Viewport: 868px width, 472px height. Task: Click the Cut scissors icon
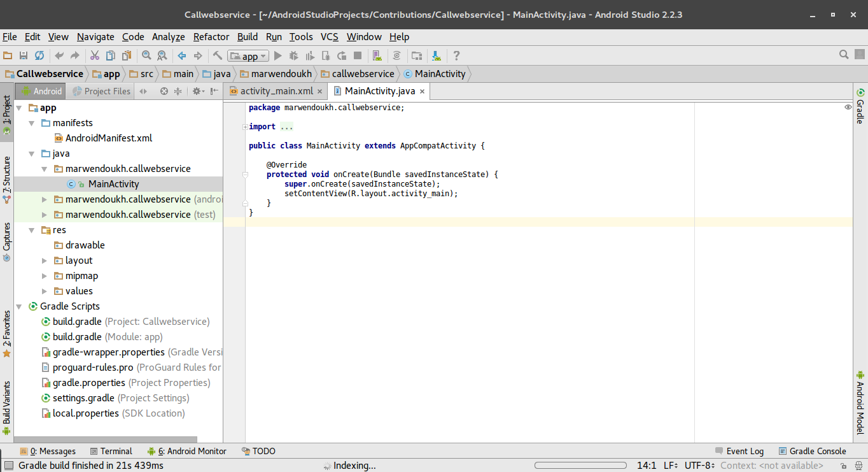point(95,56)
